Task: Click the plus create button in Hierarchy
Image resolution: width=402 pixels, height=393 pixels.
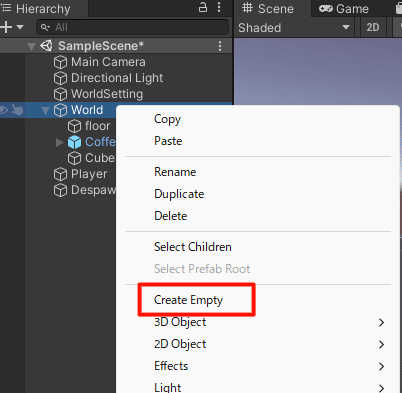Action: point(6,27)
